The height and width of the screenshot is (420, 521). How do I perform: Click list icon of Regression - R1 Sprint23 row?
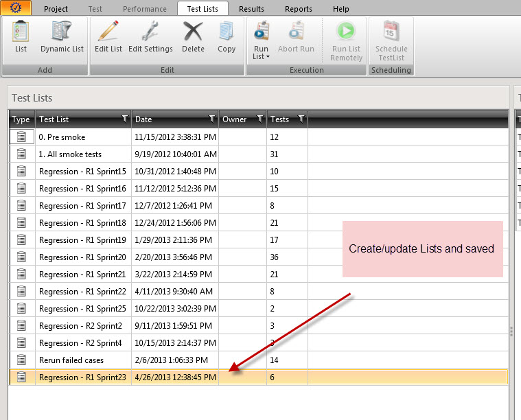click(21, 377)
